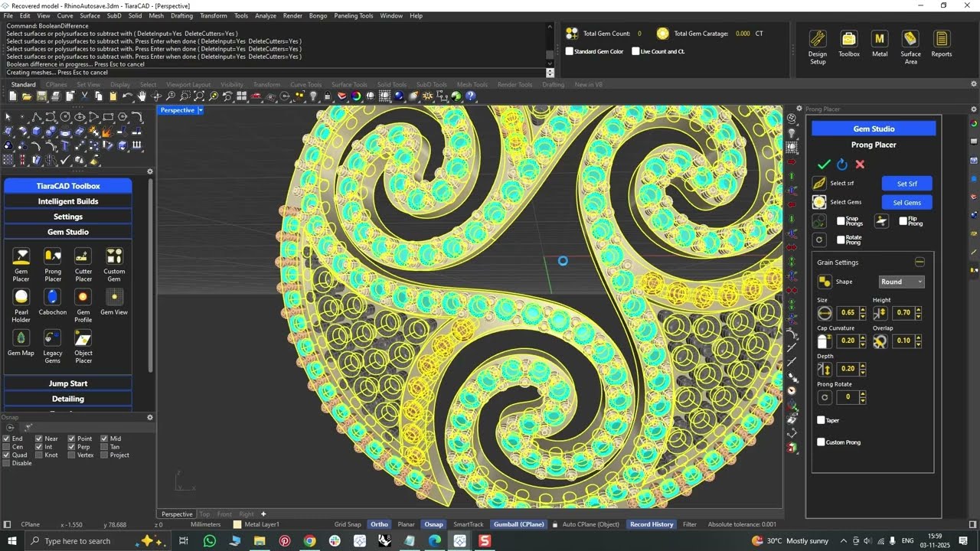Open the Perspective viewport dropdown arrow
Viewport: 980px width, 551px height.
pos(201,110)
